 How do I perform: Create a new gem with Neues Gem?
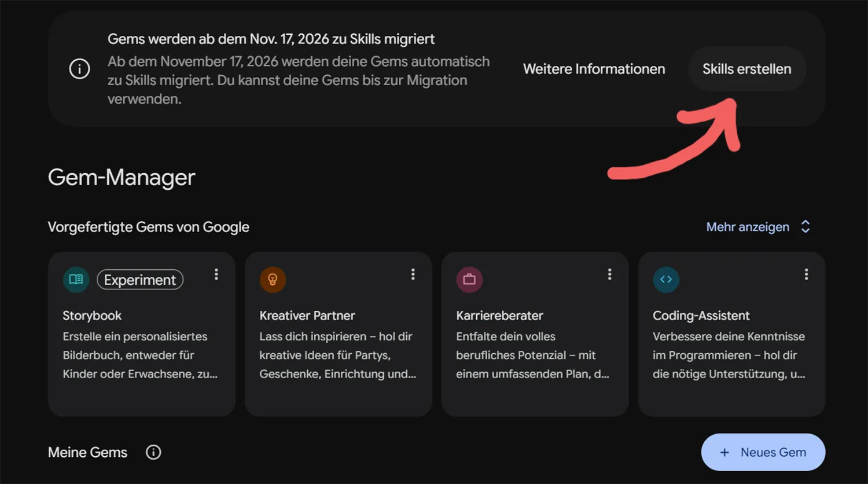[x=763, y=452]
